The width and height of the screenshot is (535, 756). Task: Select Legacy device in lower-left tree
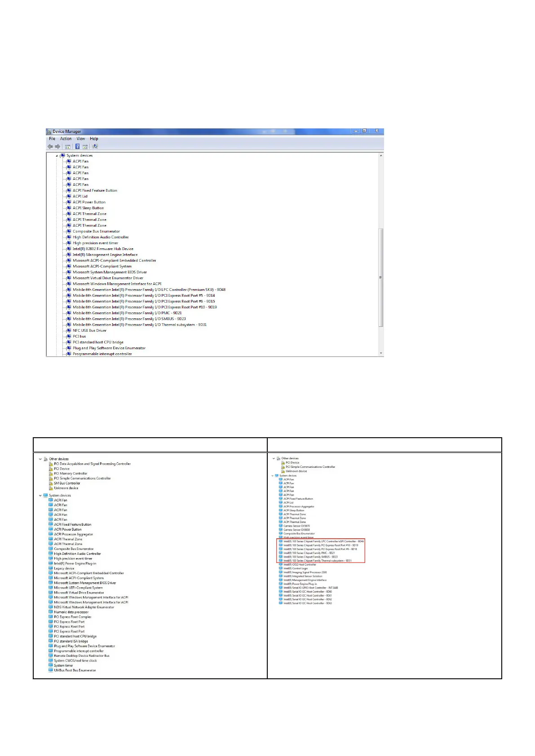(x=64, y=568)
